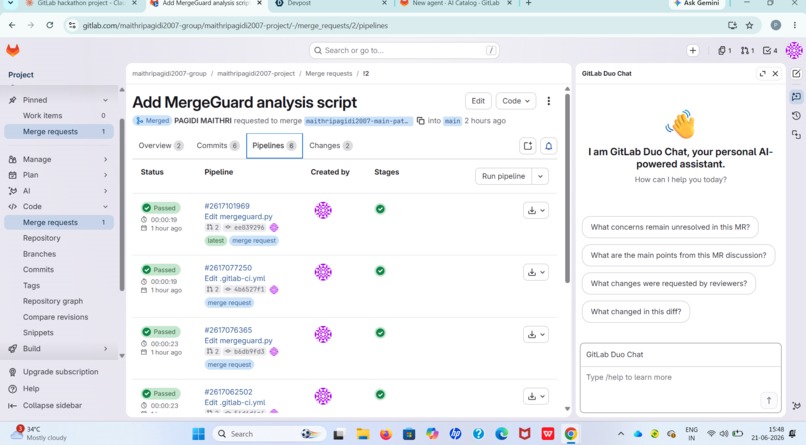Open Windows Start menu
Viewport: 806px width, 445px height.
(198, 434)
